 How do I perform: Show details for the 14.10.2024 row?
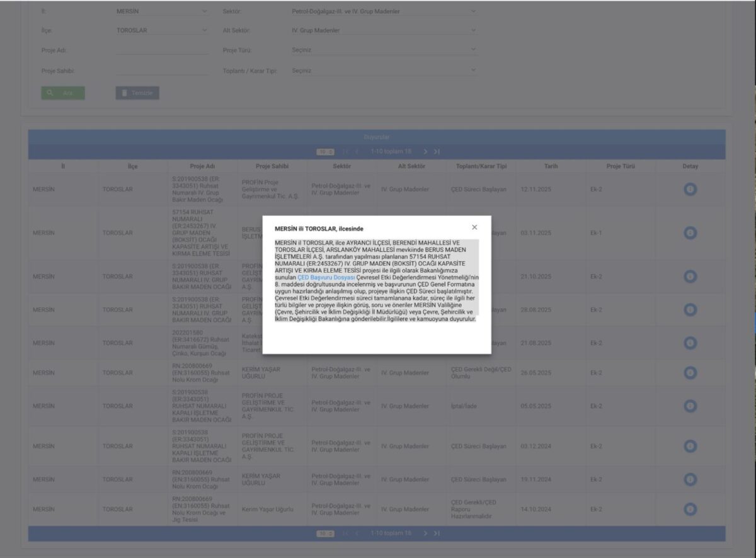[690, 509]
